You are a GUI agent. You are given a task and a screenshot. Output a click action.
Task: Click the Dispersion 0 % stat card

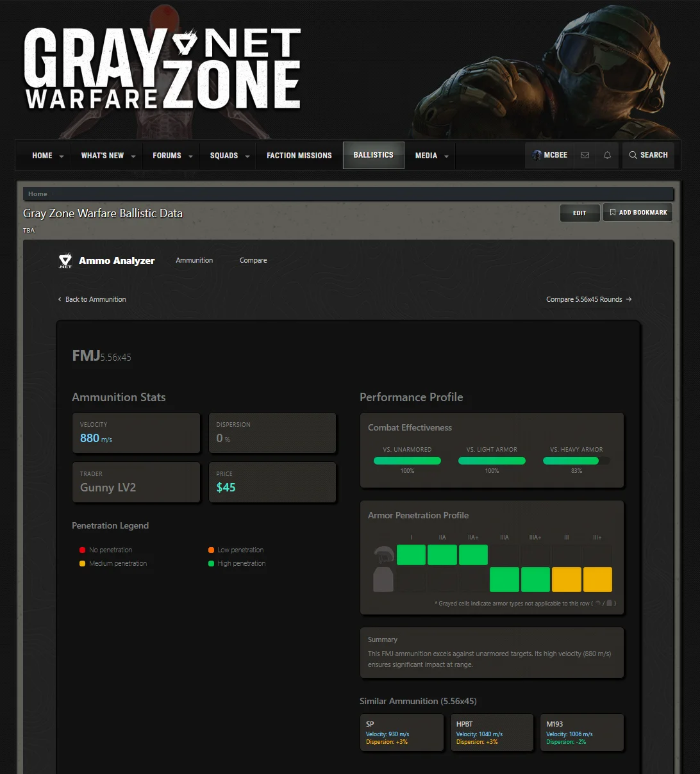click(272, 433)
